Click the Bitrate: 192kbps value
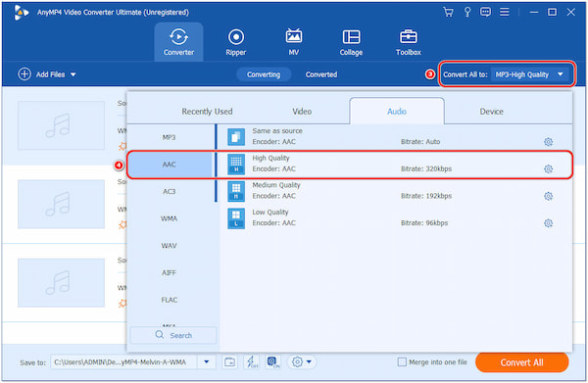Viewport: 588px width, 383px height. point(426,196)
